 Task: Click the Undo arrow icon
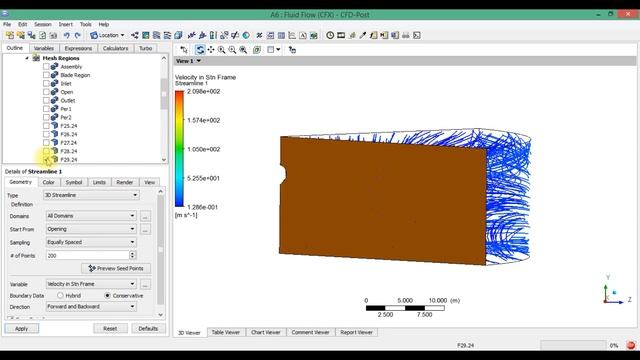coord(67,36)
